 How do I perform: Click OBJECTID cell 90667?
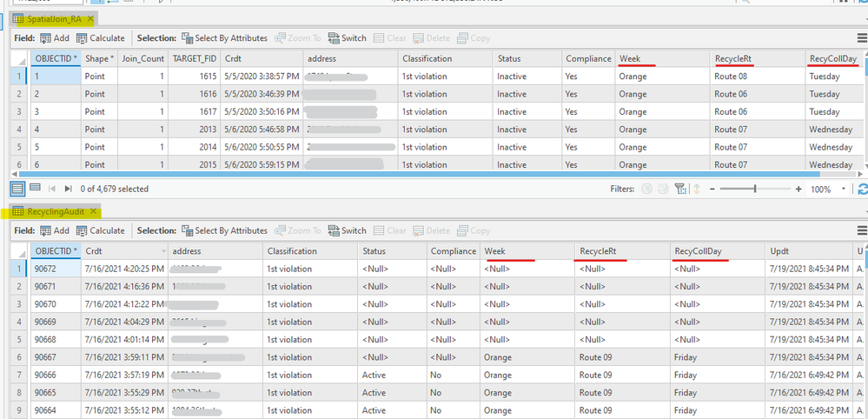[56, 357]
